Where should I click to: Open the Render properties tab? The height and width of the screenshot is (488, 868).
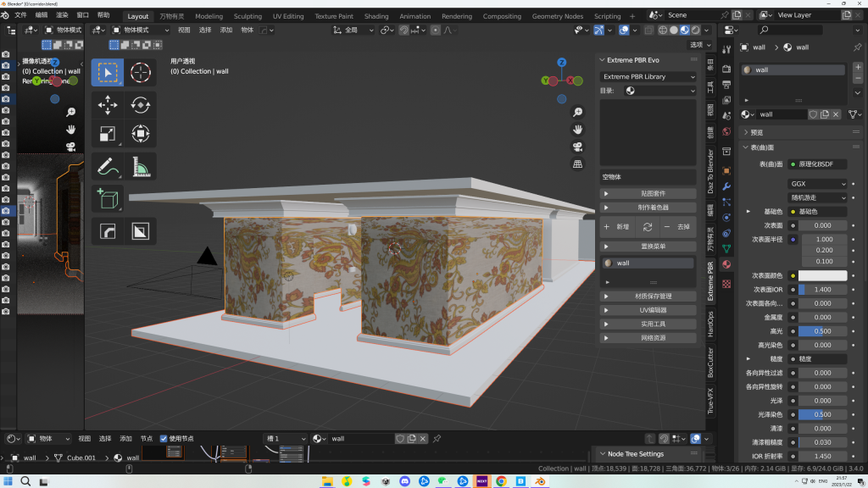[726, 69]
